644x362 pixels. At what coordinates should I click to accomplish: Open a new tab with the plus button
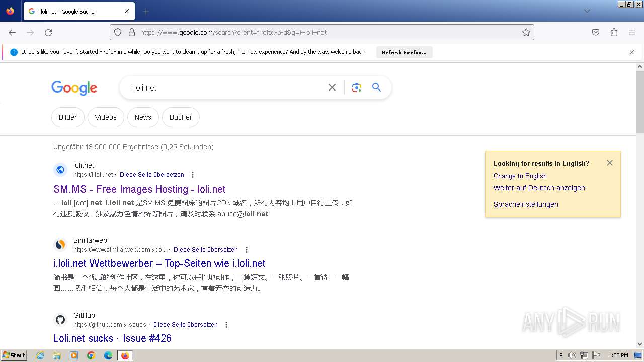[x=145, y=11]
